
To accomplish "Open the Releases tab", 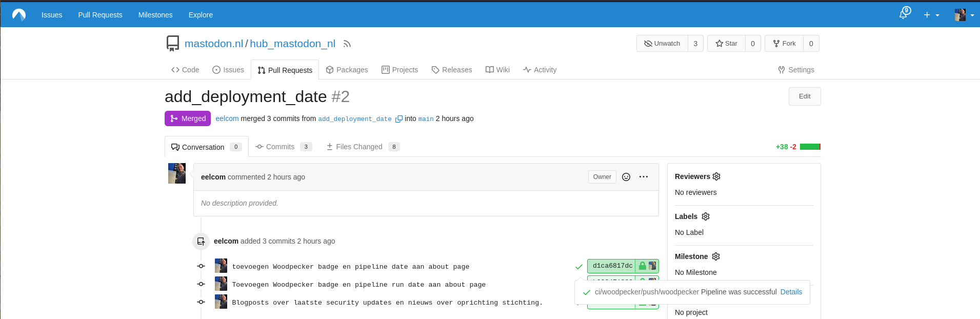I will (452, 70).
